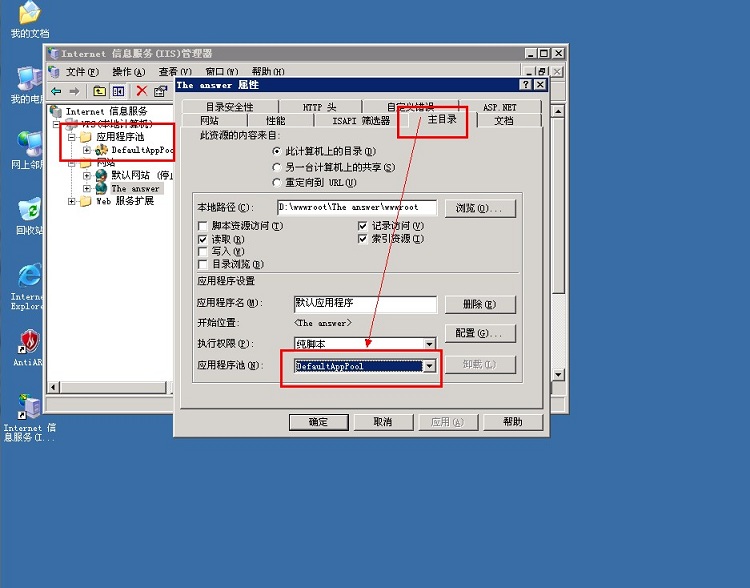Click the Cancel button in properties dialog
The height and width of the screenshot is (588, 750).
click(383, 422)
